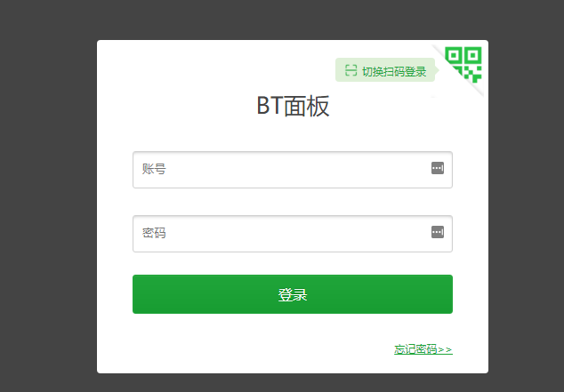Click the tooltip arrow pointing to QR code
The width and height of the screenshot is (564, 392).
point(437,69)
